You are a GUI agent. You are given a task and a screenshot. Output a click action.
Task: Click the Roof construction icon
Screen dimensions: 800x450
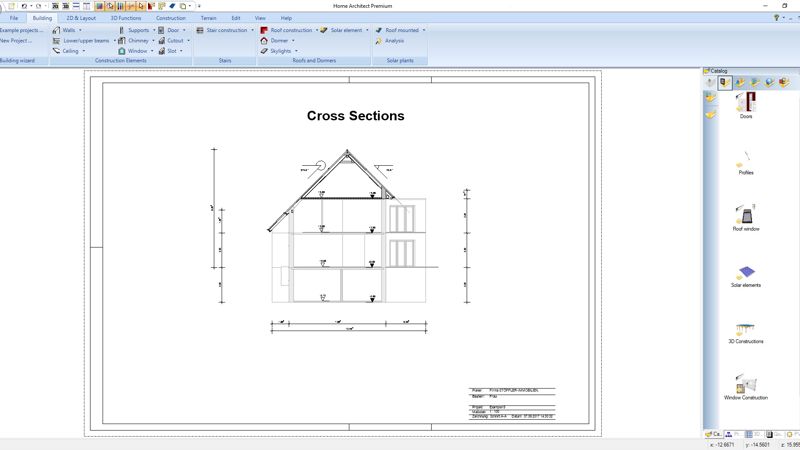264,30
